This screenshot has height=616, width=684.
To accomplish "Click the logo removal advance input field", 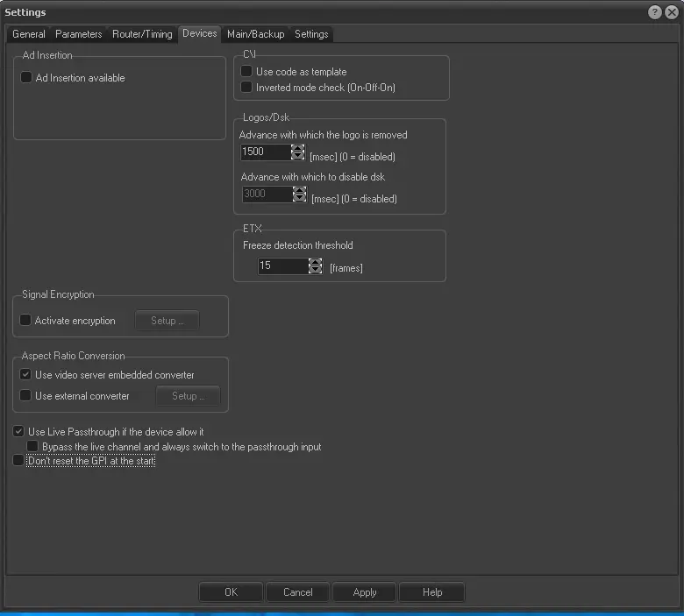I will (266, 152).
